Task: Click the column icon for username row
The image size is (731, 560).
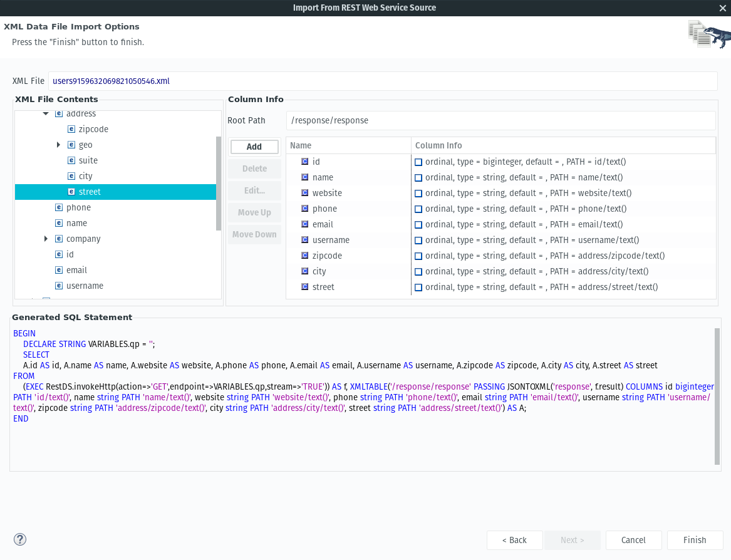Action: click(305, 240)
